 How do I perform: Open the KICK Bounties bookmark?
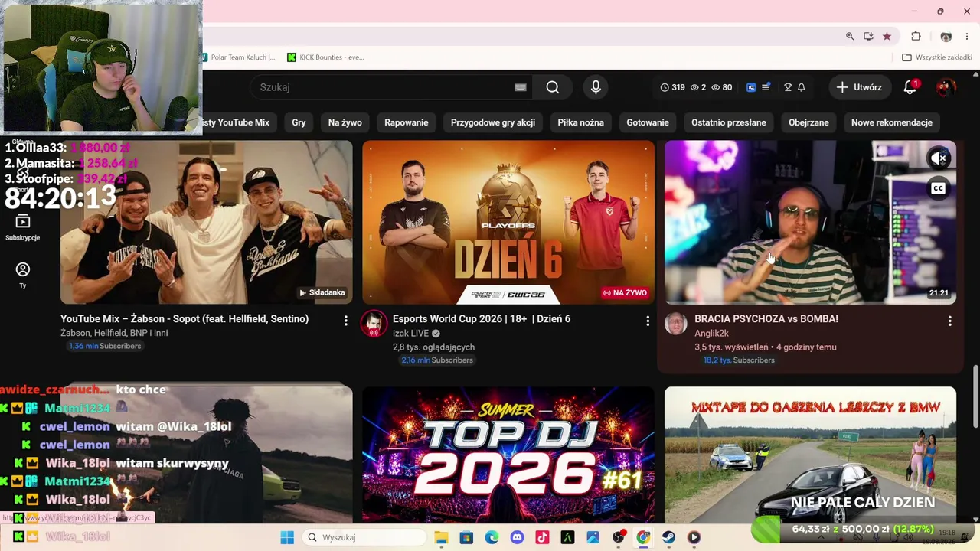tap(325, 57)
